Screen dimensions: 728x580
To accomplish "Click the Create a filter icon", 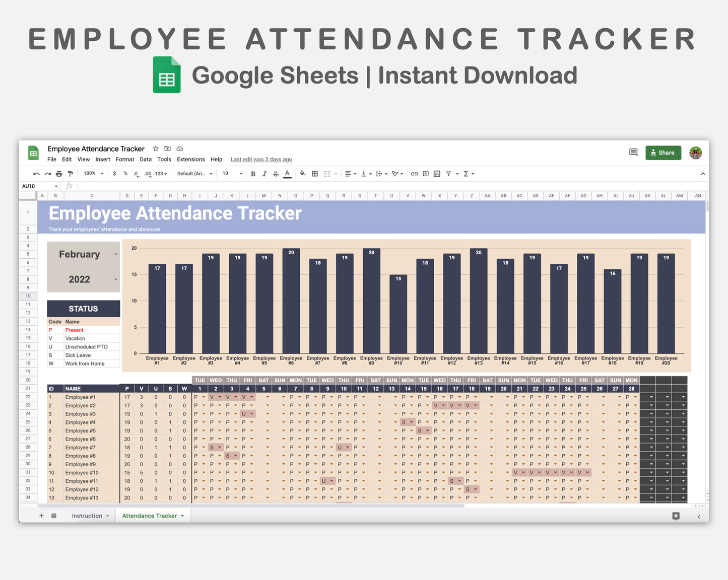I will [448, 173].
